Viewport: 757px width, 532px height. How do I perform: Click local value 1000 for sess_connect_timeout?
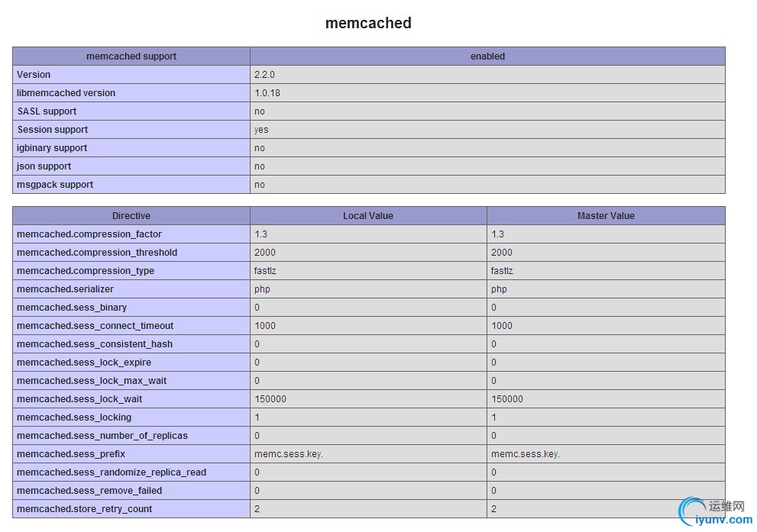[265, 326]
